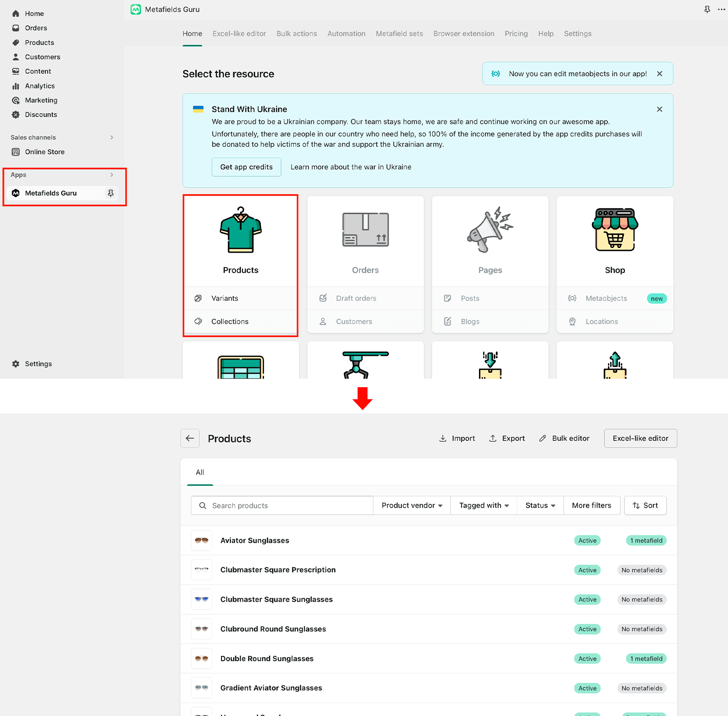This screenshot has width=728, height=716.
Task: Open Orders in the sidebar
Action: click(x=36, y=28)
